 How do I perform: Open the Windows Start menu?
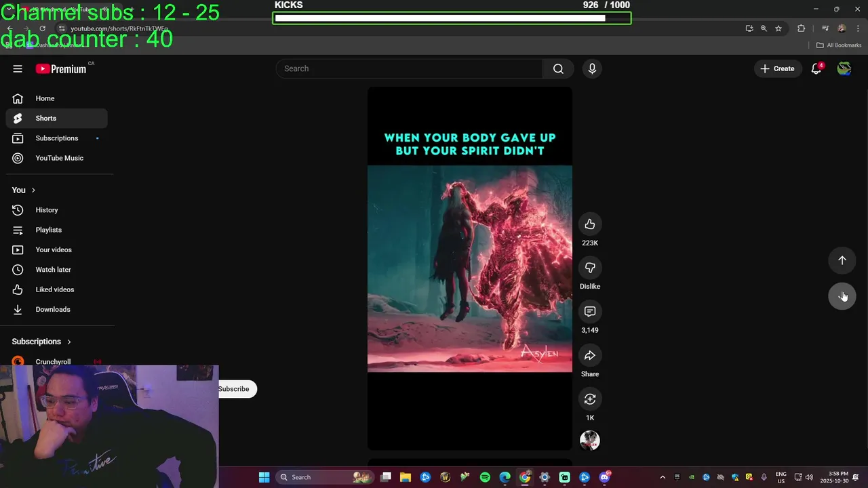(x=264, y=477)
